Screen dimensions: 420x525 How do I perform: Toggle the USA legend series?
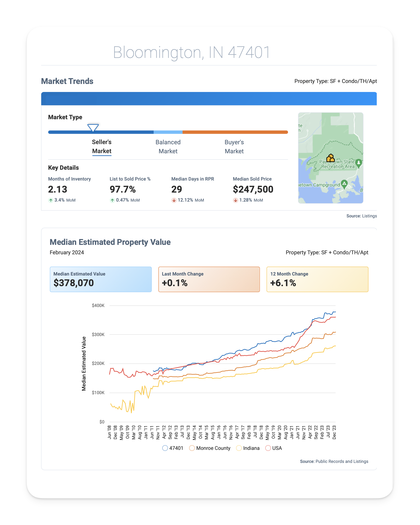coord(273,448)
